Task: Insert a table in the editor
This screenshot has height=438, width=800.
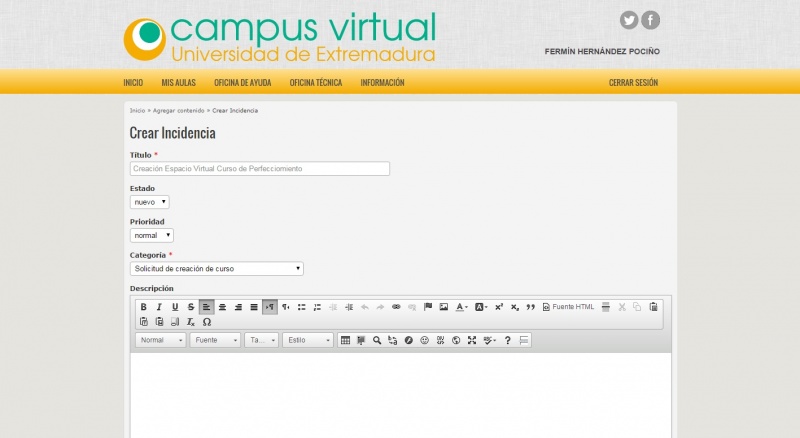Action: tap(345, 340)
